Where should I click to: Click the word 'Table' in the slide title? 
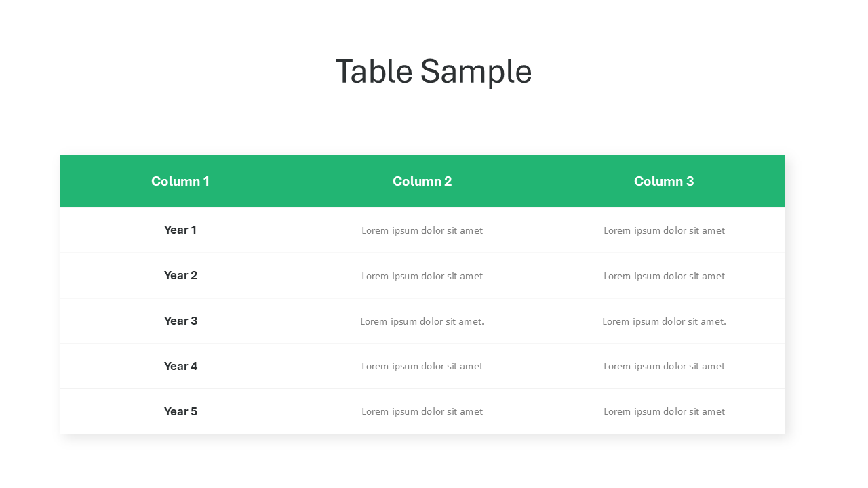[374, 71]
